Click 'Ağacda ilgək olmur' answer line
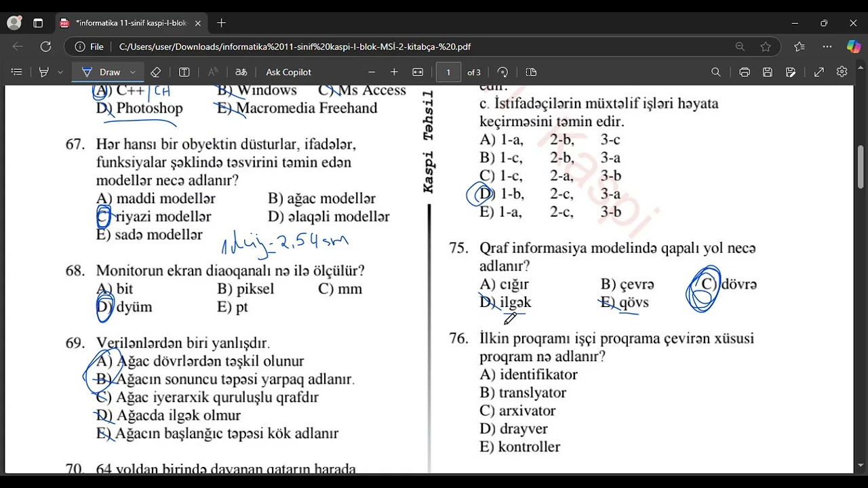Viewport: 868px width, 488px height. (x=178, y=415)
